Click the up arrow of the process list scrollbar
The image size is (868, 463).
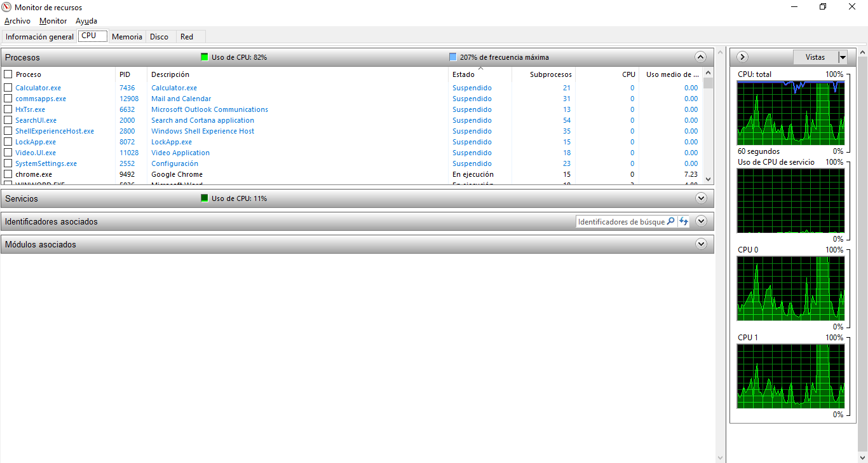pos(707,74)
